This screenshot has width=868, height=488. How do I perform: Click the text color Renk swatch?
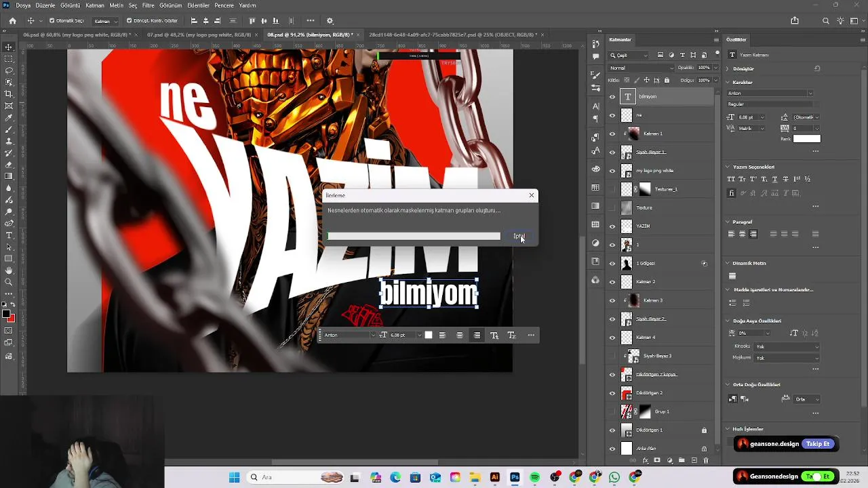pos(807,139)
